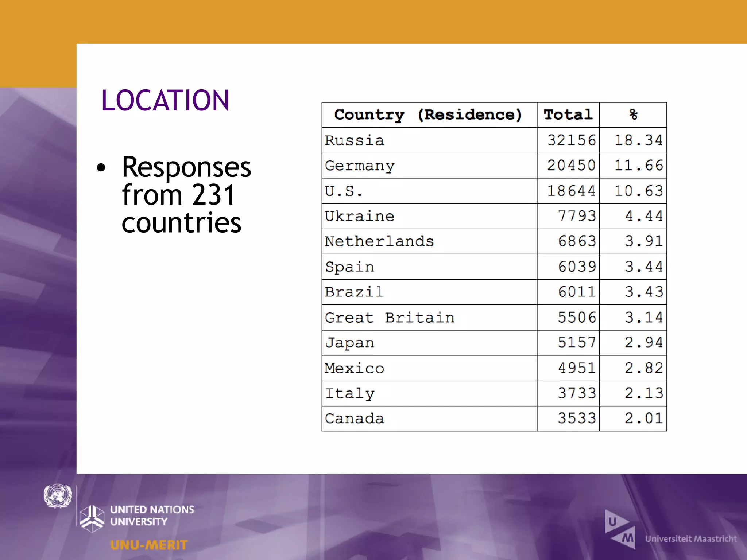Click Ukraine's percentage 4.44
747x560 pixels.
(x=644, y=216)
